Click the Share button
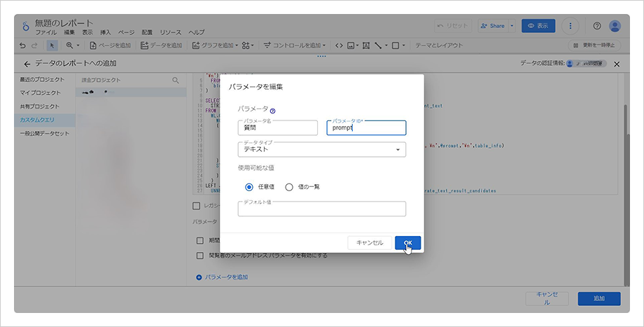 coord(493,26)
